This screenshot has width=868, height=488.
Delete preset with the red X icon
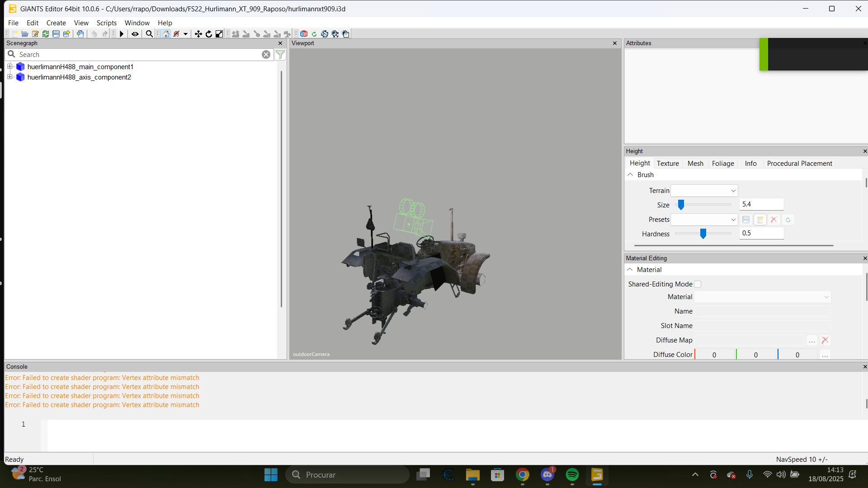tap(774, 220)
